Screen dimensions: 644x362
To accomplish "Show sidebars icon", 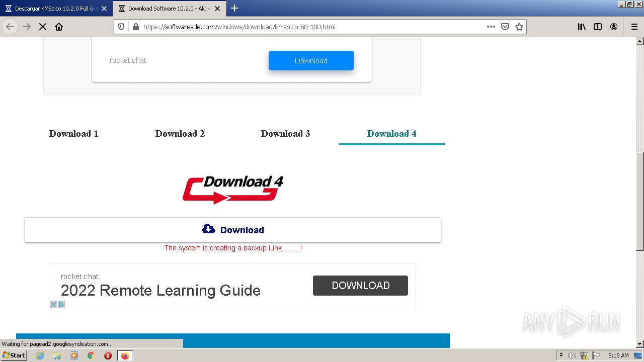I will [598, 27].
